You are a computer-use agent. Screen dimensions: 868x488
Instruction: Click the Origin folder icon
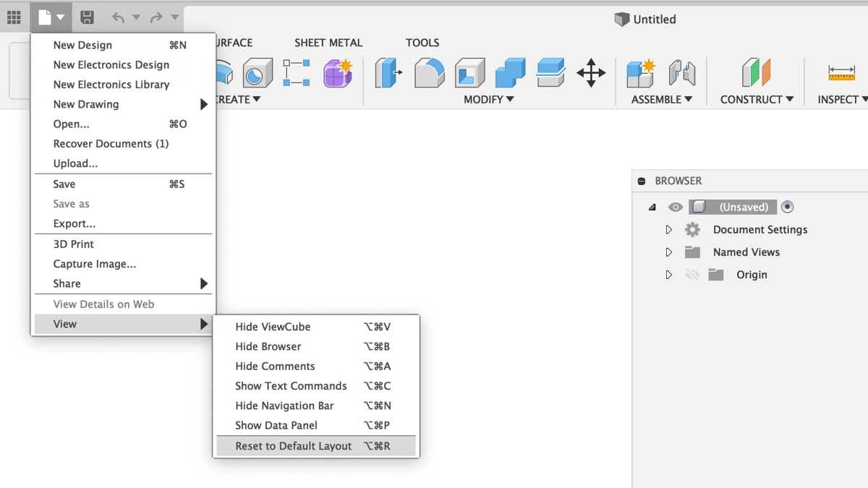(x=716, y=275)
